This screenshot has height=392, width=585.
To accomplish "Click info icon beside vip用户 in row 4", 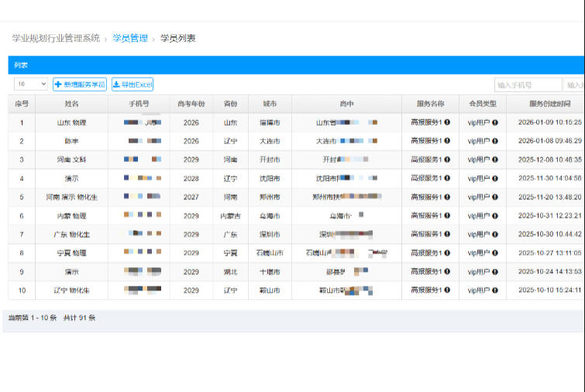I will coord(495,178).
